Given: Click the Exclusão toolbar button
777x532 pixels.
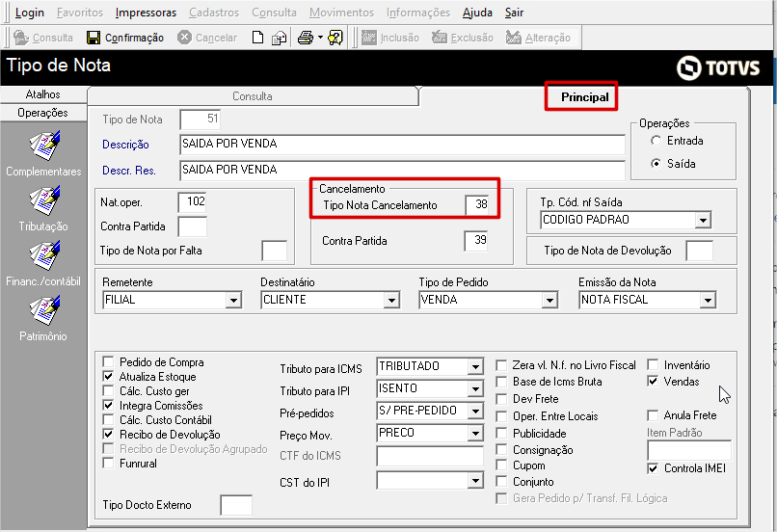Looking at the screenshot, I should (463, 38).
